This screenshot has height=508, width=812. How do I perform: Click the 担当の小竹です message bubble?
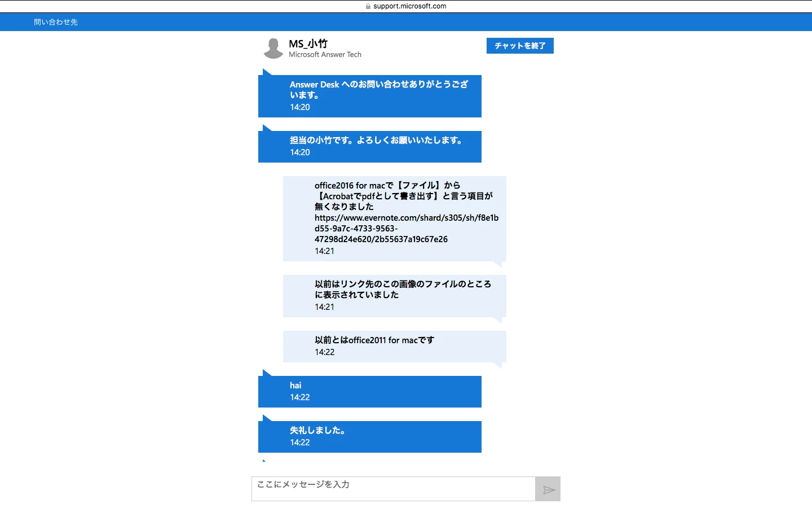pos(370,147)
